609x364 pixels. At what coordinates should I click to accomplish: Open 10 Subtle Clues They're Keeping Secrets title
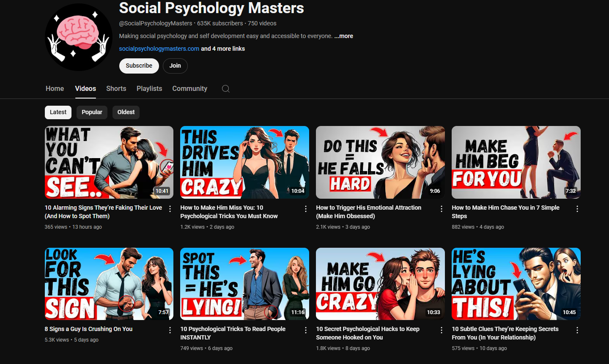(x=505, y=333)
